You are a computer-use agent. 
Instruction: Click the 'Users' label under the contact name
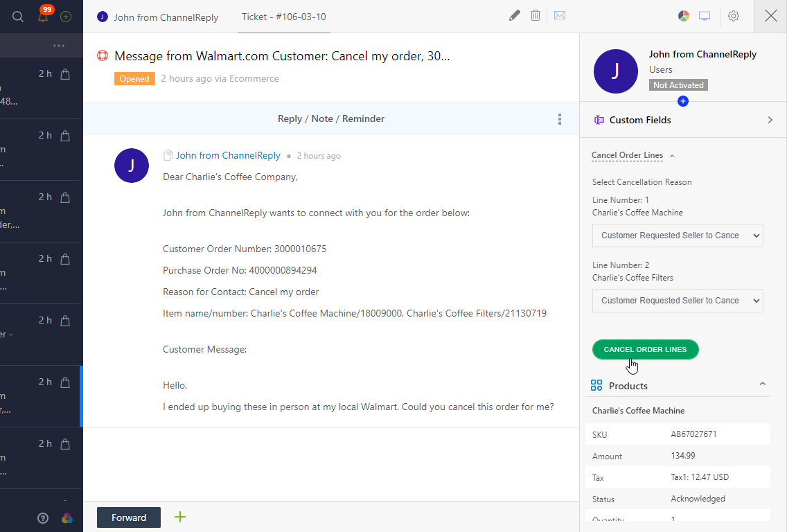[660, 70]
